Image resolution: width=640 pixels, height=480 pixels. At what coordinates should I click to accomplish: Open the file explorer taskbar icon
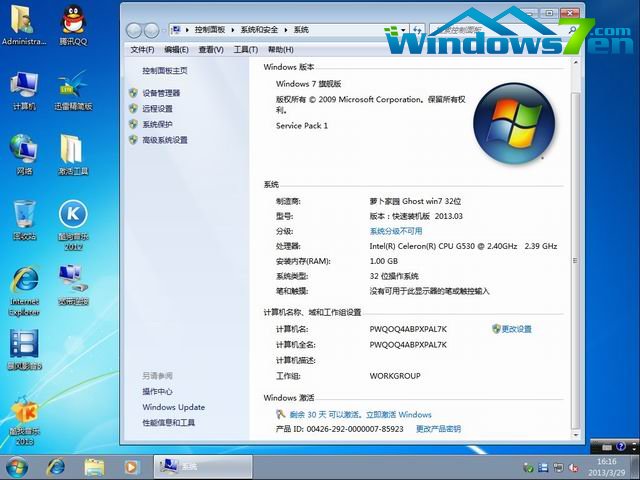(94, 467)
